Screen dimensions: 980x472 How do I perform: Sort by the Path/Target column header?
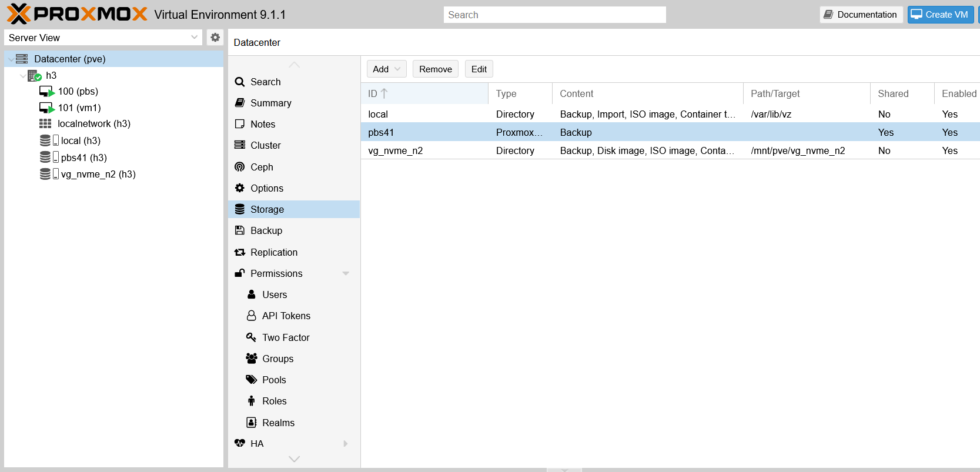click(x=807, y=93)
